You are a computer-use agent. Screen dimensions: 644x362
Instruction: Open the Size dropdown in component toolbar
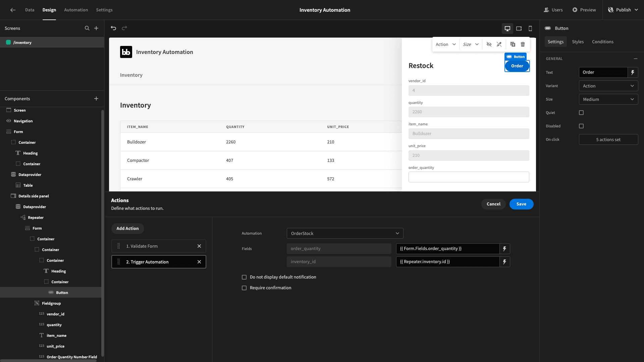tap(470, 44)
